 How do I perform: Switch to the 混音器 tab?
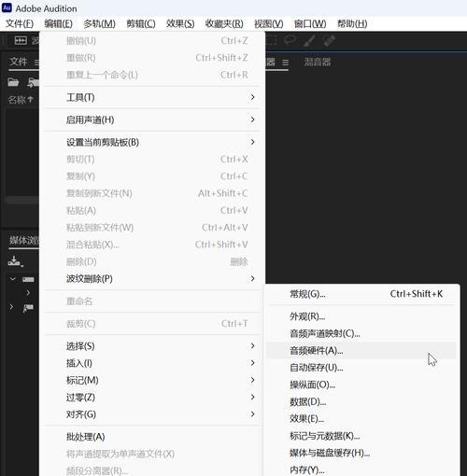point(318,62)
